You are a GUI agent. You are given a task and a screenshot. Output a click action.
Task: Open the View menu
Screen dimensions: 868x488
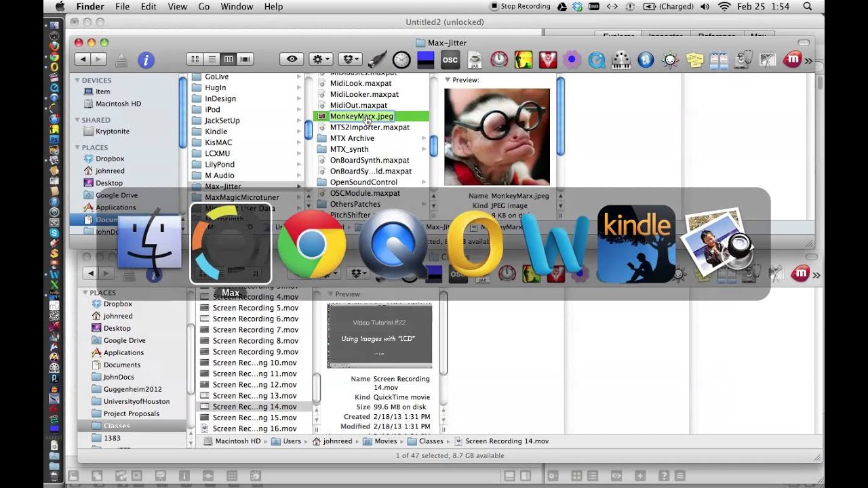coord(177,6)
